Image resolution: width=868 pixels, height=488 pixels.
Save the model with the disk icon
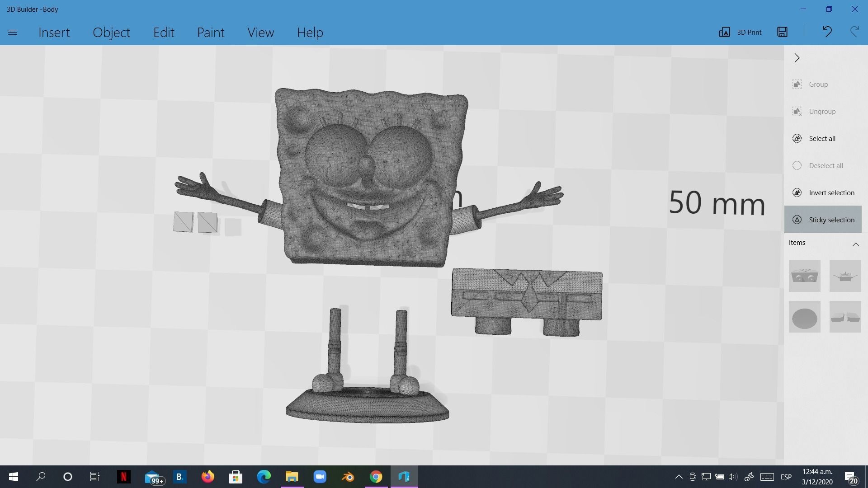(x=783, y=32)
